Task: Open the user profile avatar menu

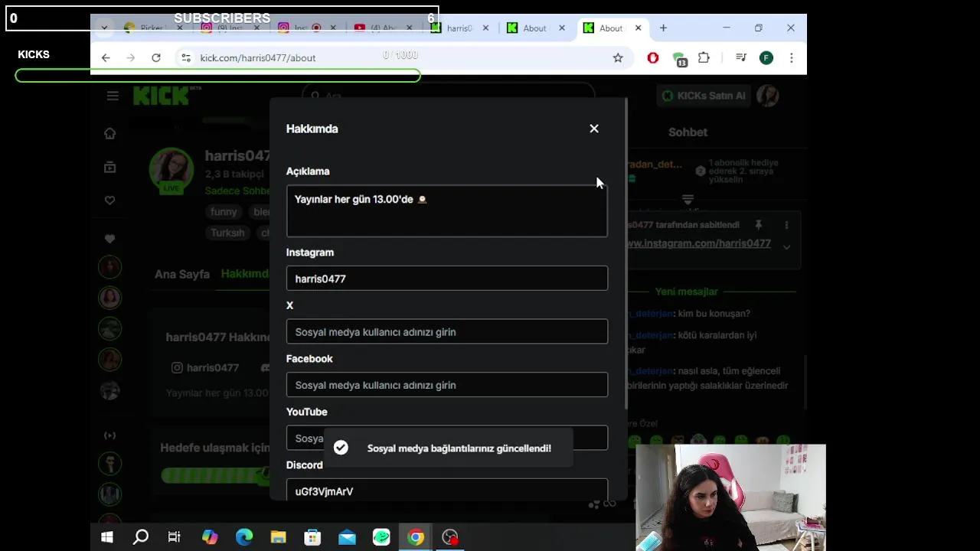Action: [767, 96]
